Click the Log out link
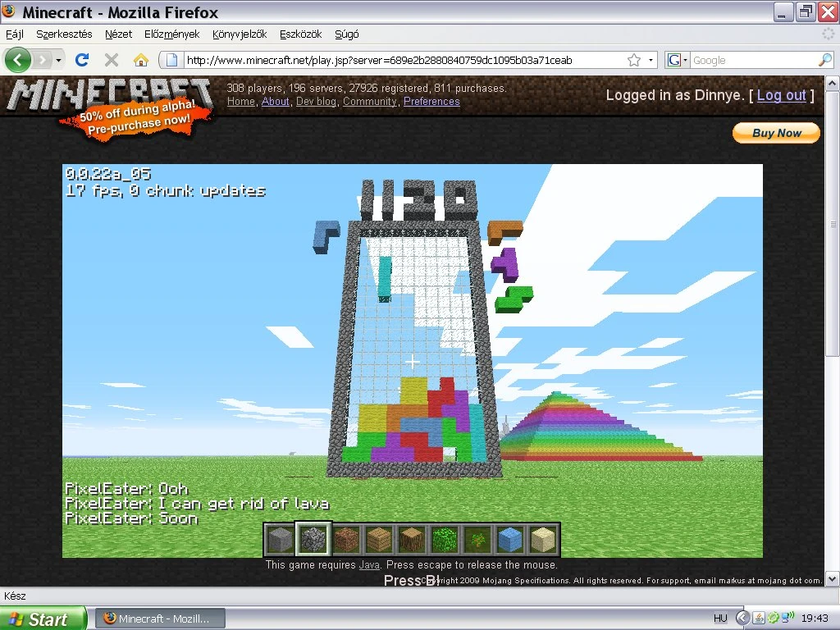The image size is (840, 630). pyautogui.click(x=781, y=95)
